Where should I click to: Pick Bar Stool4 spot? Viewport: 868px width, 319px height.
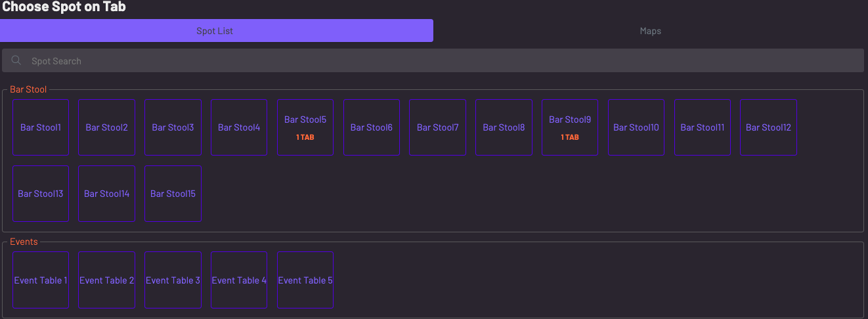coord(239,127)
